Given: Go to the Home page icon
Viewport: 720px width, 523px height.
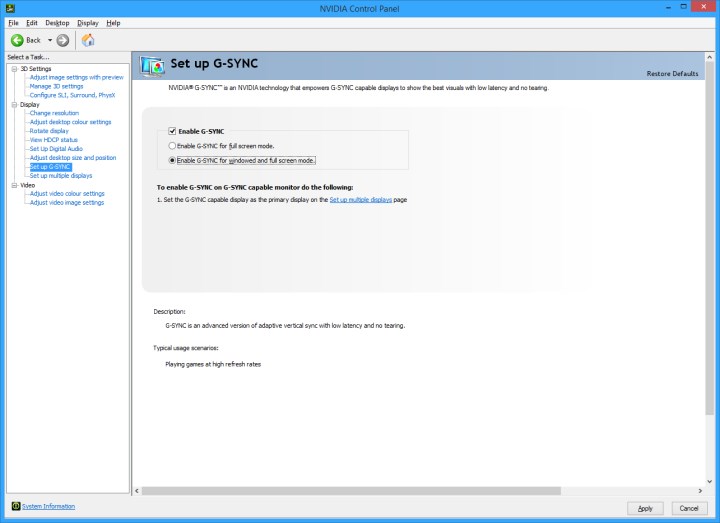Looking at the screenshot, I should tap(88, 40).
